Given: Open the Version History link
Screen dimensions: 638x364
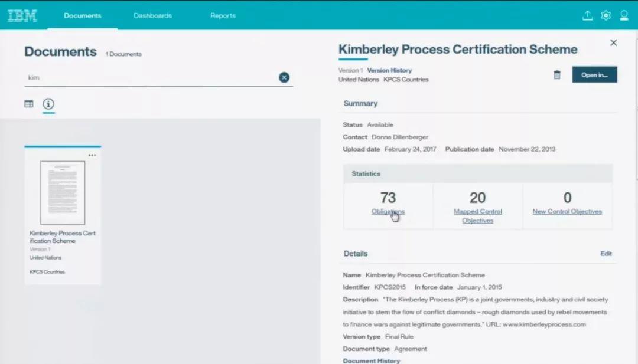Looking at the screenshot, I should tap(389, 70).
